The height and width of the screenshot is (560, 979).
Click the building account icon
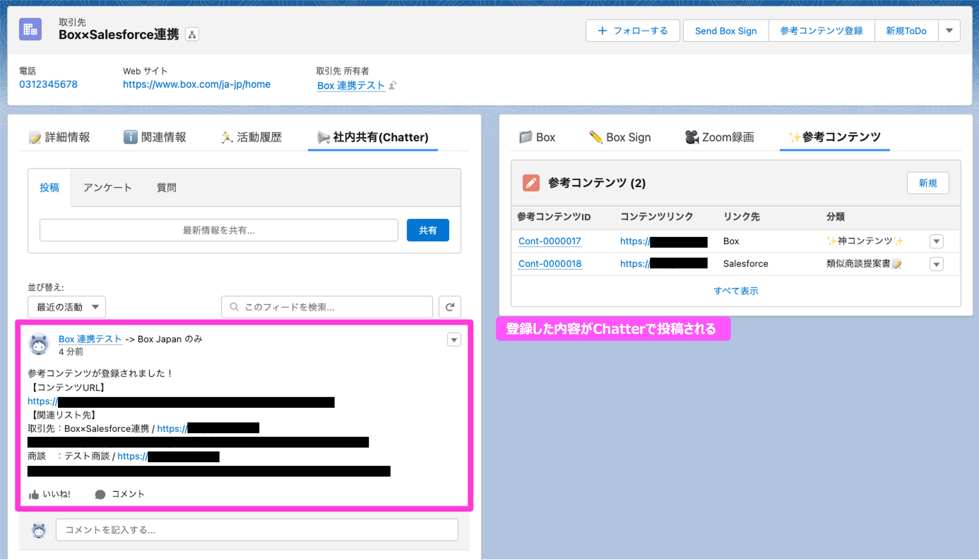30,30
